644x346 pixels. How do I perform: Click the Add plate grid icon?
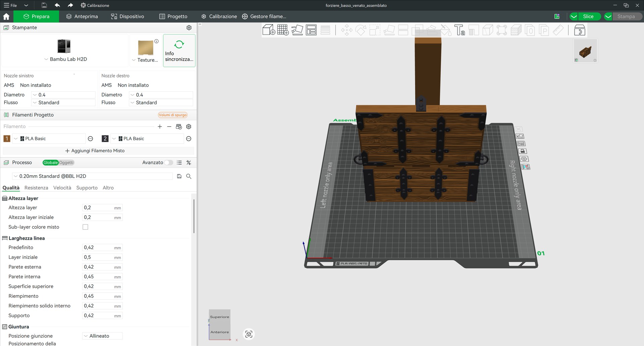(283, 30)
